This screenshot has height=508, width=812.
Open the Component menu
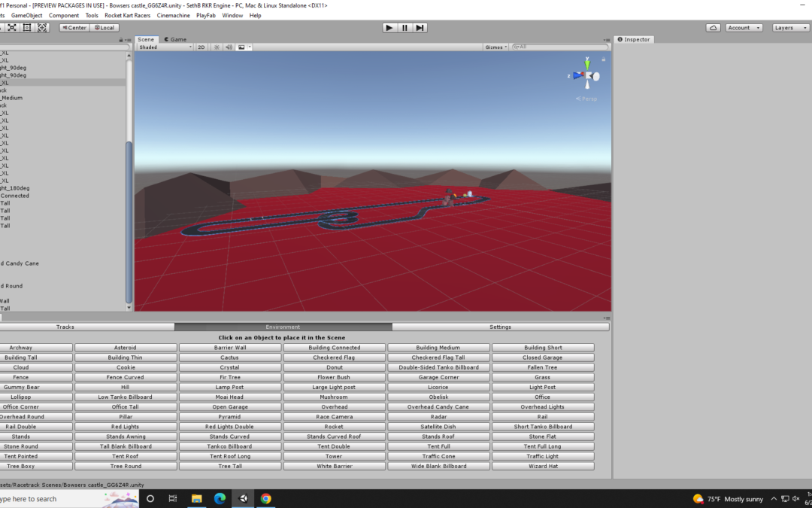click(x=64, y=16)
